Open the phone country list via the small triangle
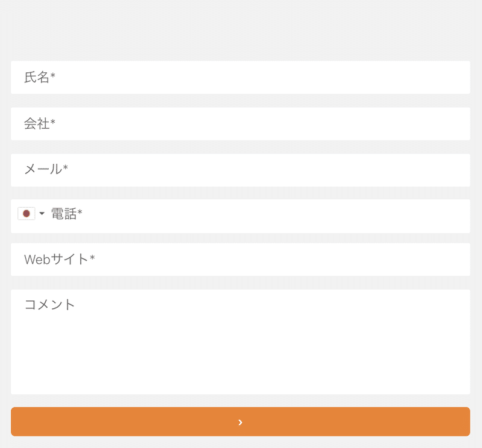482x448 pixels. click(41, 214)
